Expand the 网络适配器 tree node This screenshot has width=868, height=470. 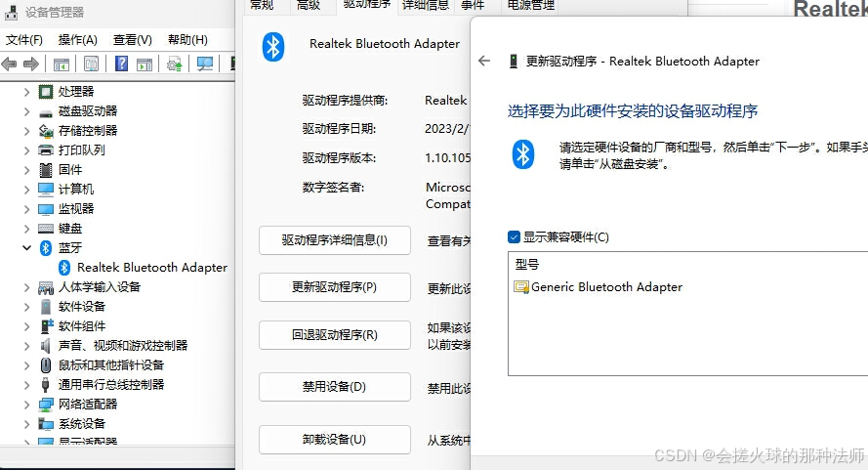coord(26,405)
